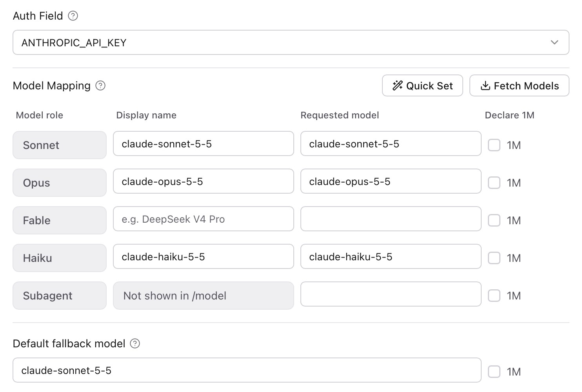
Task: Open the Auth Field help tooltip icon
Action: point(73,16)
